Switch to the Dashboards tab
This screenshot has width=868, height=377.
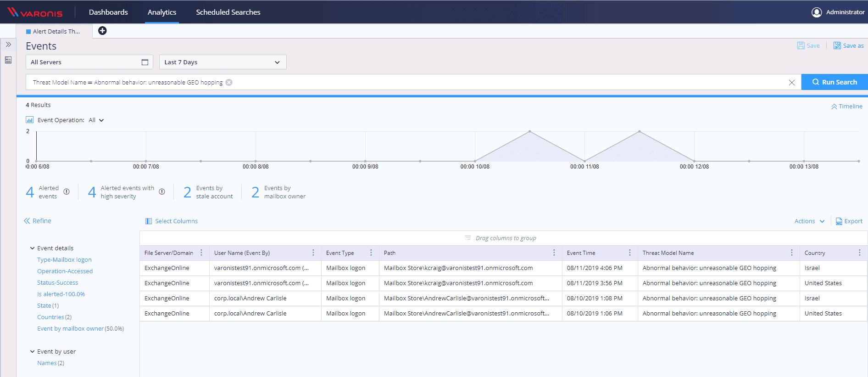tap(108, 12)
